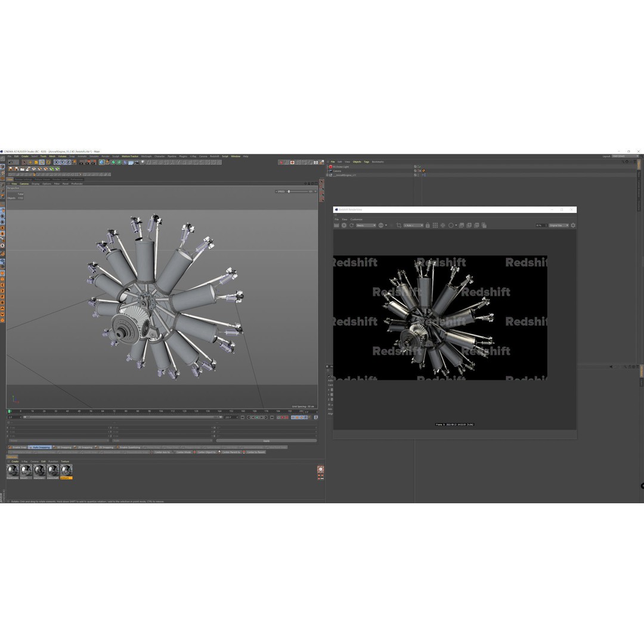Select the region render crop tool in RenderView

tap(400, 225)
